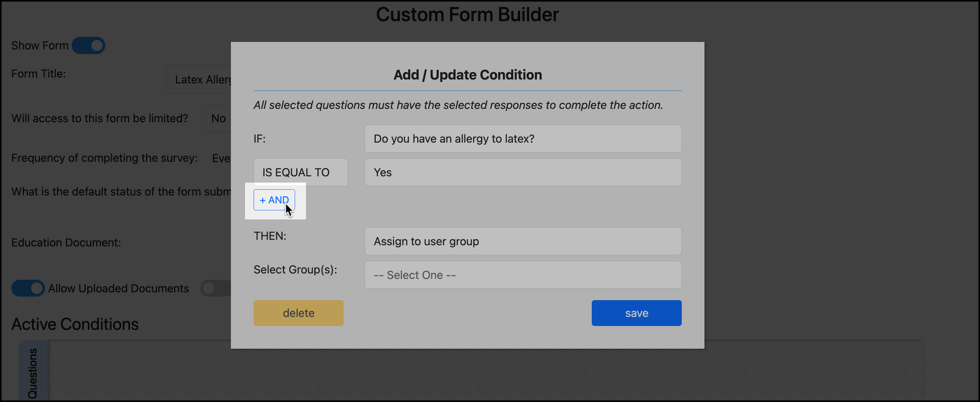Open the form access limited dropdown showing No
Screen dimensions: 980x402
218,118
